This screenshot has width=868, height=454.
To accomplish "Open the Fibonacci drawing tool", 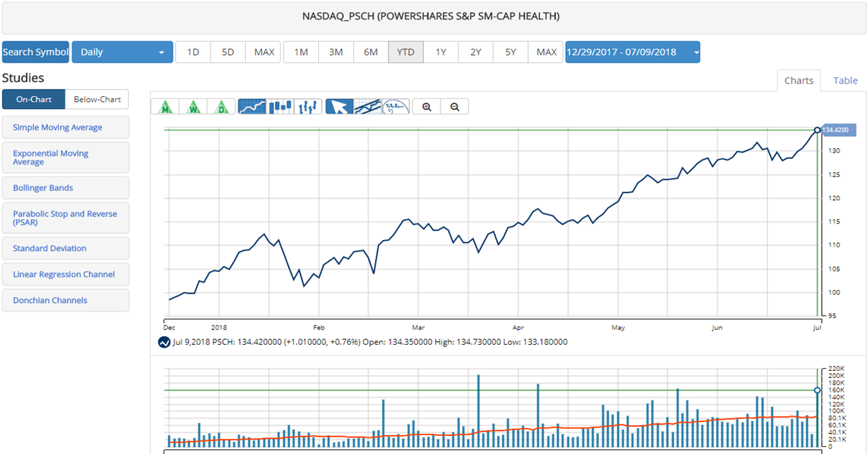I will 396,106.
